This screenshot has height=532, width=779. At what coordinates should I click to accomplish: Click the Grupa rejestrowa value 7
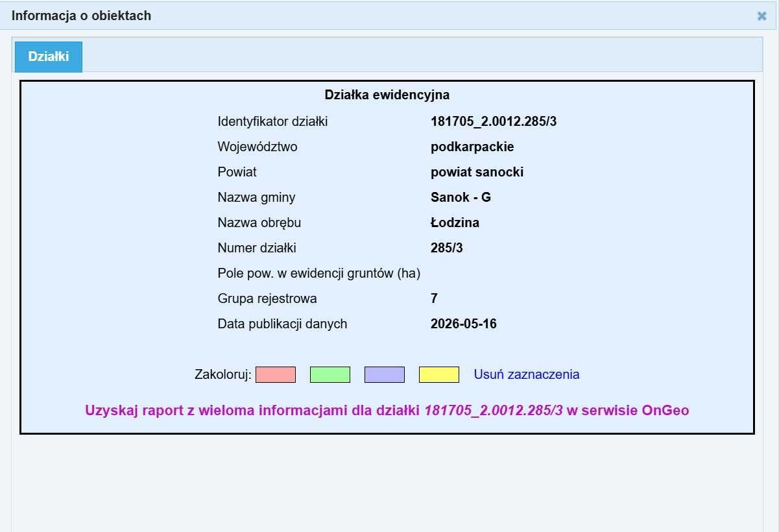tap(434, 298)
